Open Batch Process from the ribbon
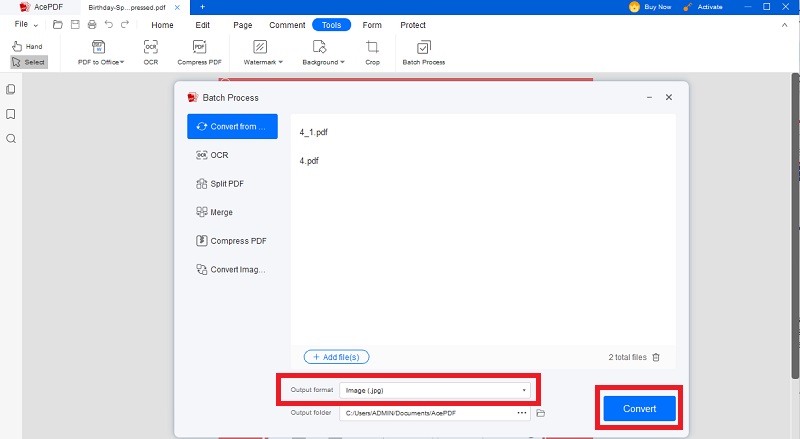This screenshot has height=439, width=800. tap(423, 53)
